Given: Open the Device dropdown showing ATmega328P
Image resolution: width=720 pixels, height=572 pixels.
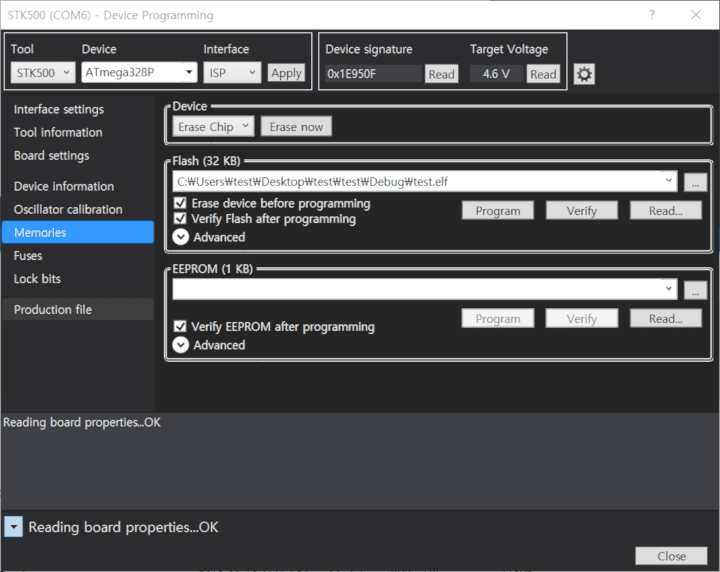Looking at the screenshot, I should click(139, 72).
